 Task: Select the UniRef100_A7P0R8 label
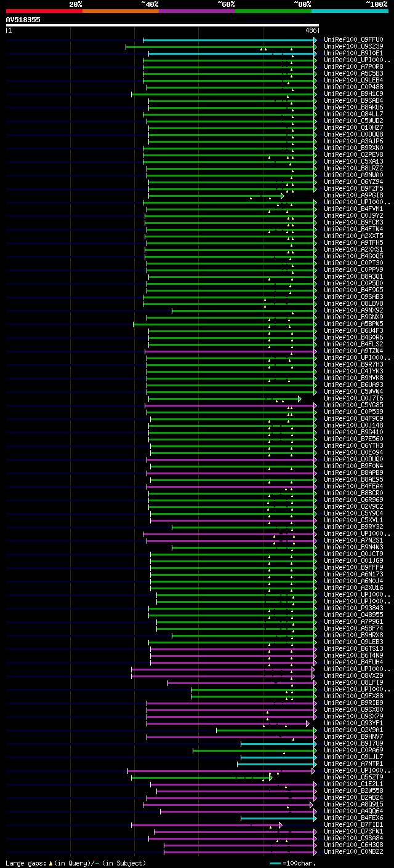pos(353,67)
